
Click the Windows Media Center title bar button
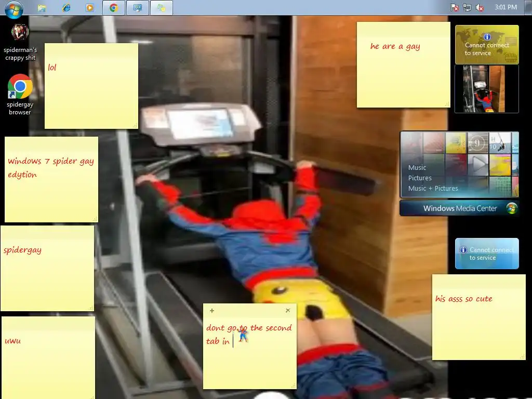click(x=459, y=208)
